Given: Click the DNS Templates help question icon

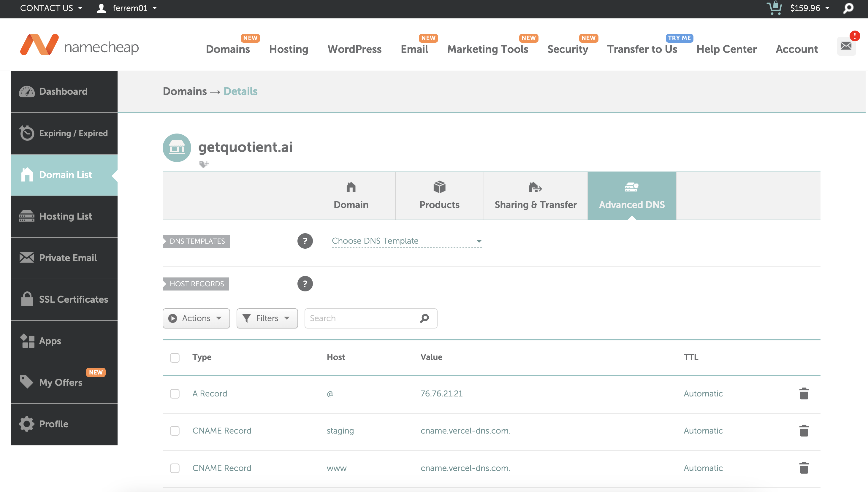Looking at the screenshot, I should coord(305,241).
